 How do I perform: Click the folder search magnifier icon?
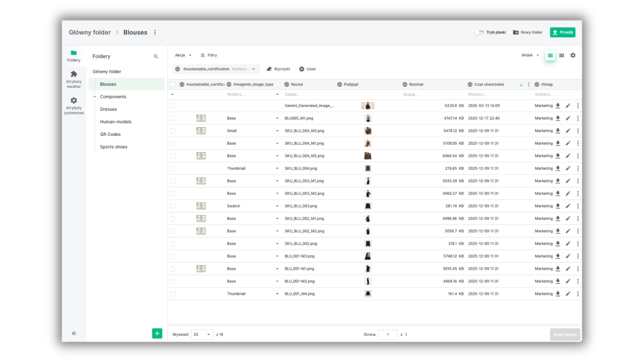[x=156, y=57]
